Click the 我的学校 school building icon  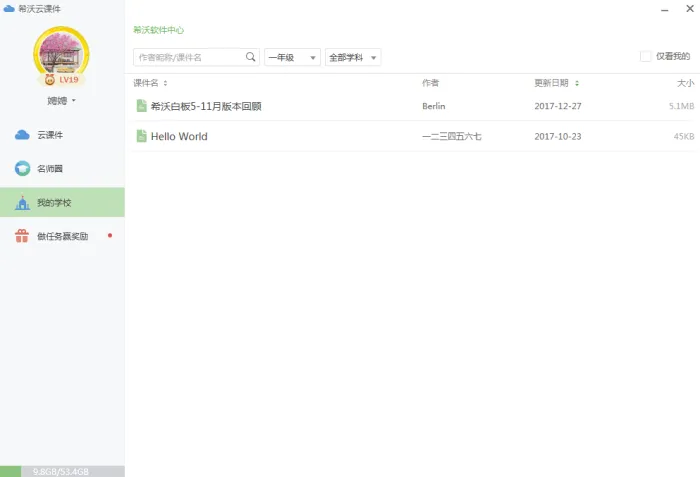pos(22,203)
